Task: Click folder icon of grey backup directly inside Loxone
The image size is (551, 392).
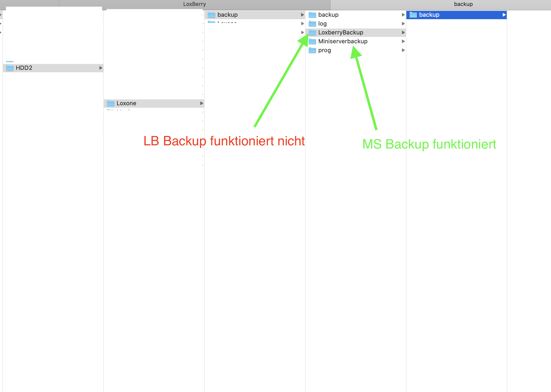Action: [x=212, y=15]
